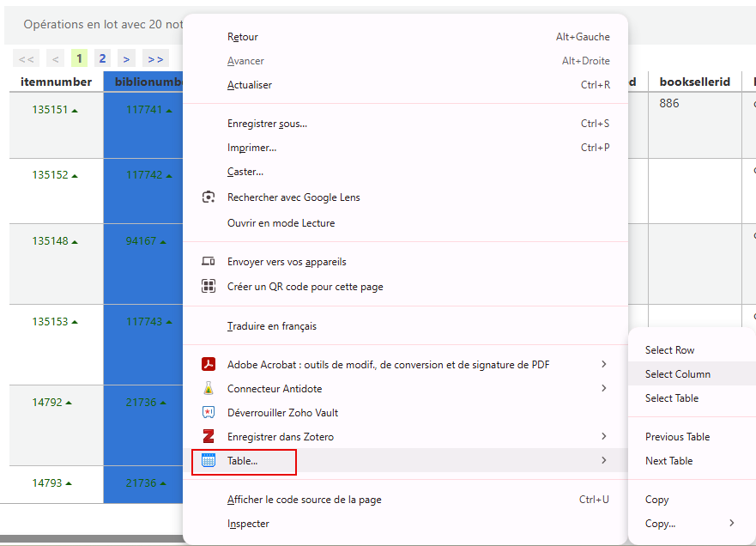Expand the Table... submenu arrow
Viewport: 756px width, 546px height.
[x=603, y=461]
